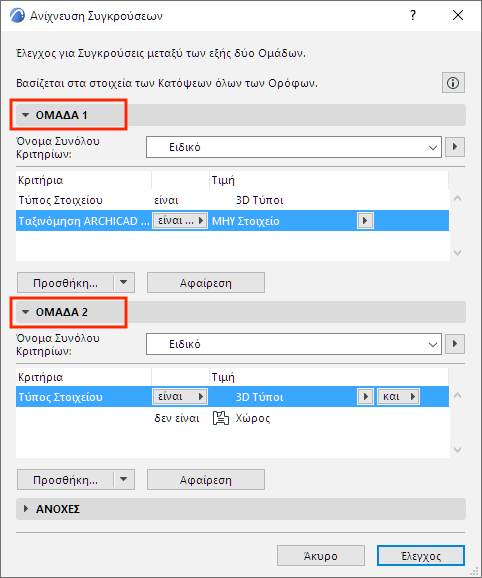482x578 pixels.
Task: Click Αφαίρεση button in Group 1
Action: click(x=206, y=283)
